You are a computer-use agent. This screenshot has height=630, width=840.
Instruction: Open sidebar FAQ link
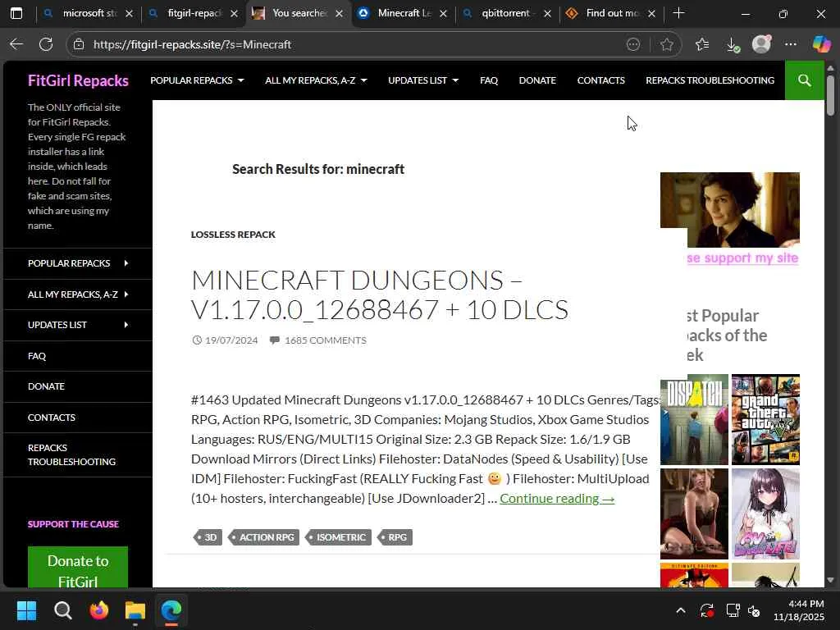coord(37,356)
